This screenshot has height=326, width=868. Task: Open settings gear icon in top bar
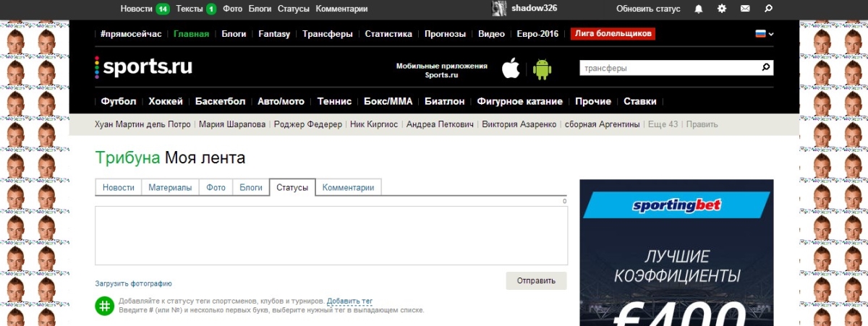pos(721,9)
